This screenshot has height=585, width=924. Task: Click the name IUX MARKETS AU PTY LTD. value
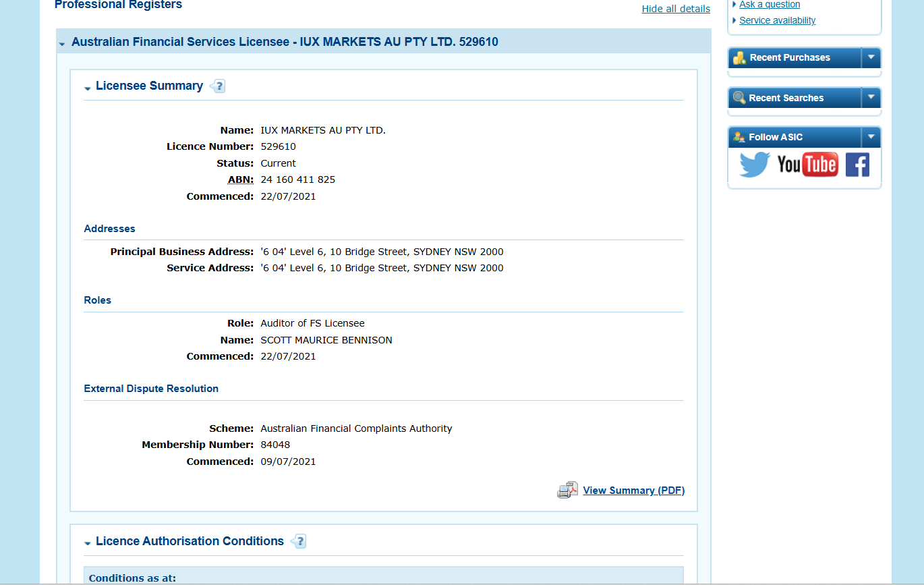[x=323, y=130]
